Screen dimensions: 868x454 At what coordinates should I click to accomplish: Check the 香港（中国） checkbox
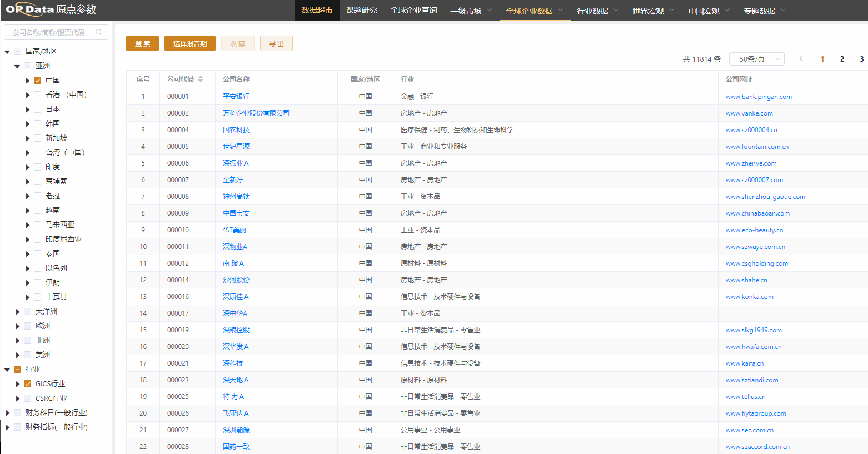pyautogui.click(x=38, y=94)
